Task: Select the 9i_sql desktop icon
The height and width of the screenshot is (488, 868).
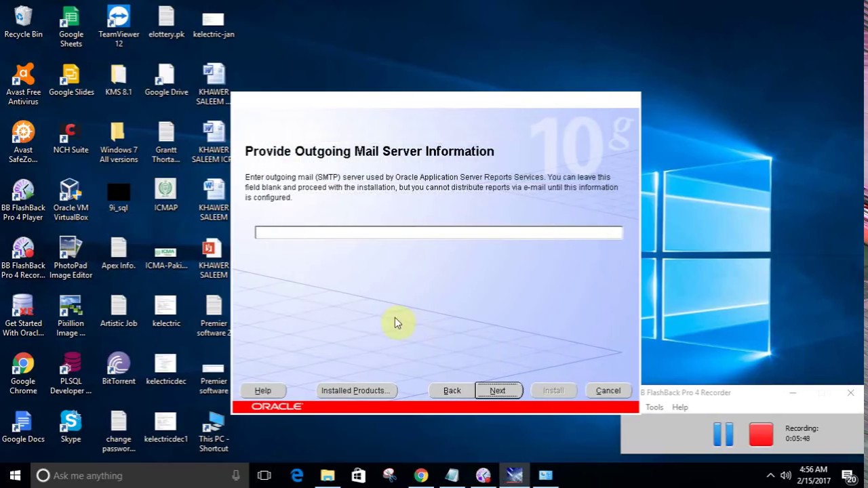Action: 119,196
